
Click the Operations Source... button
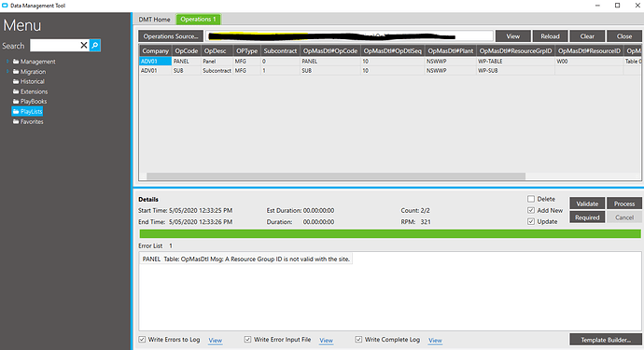pos(171,36)
